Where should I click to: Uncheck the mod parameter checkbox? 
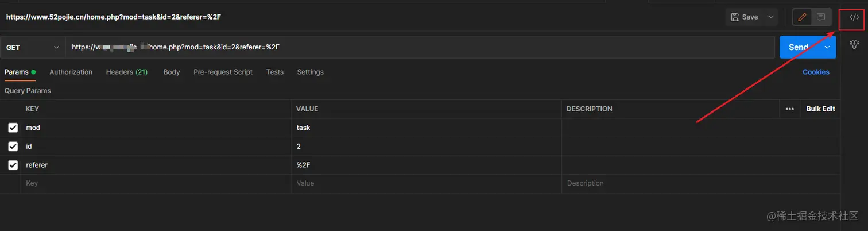pyautogui.click(x=13, y=128)
